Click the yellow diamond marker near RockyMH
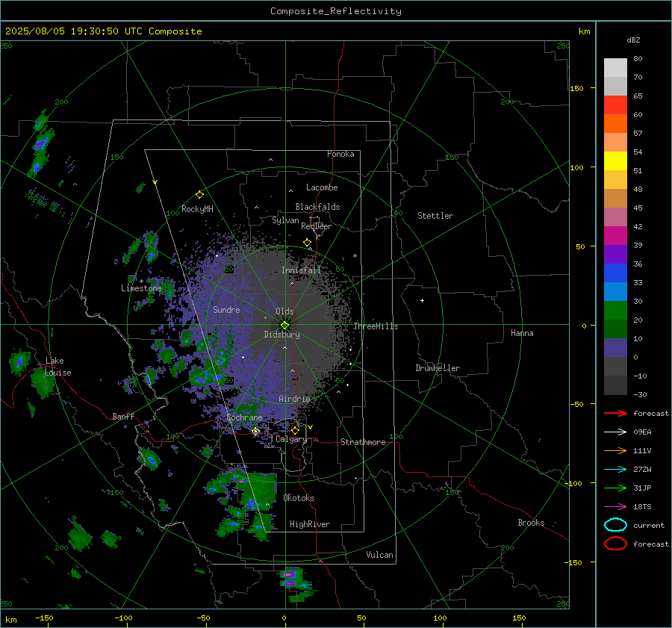 199,195
